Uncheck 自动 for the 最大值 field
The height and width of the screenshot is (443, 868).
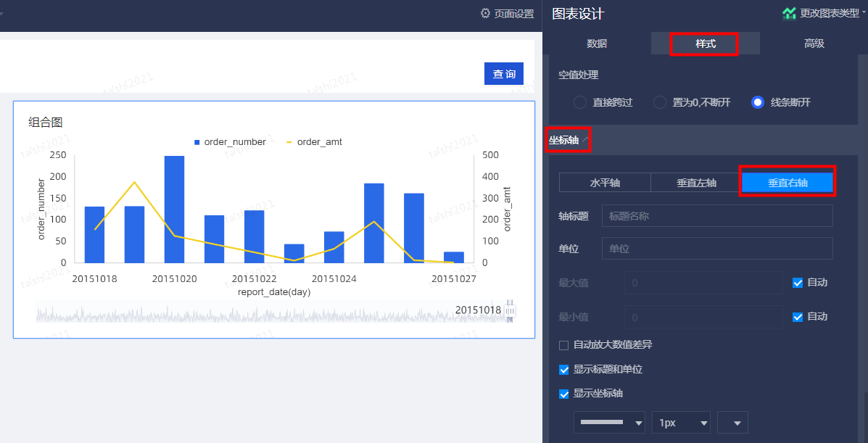[x=798, y=283]
